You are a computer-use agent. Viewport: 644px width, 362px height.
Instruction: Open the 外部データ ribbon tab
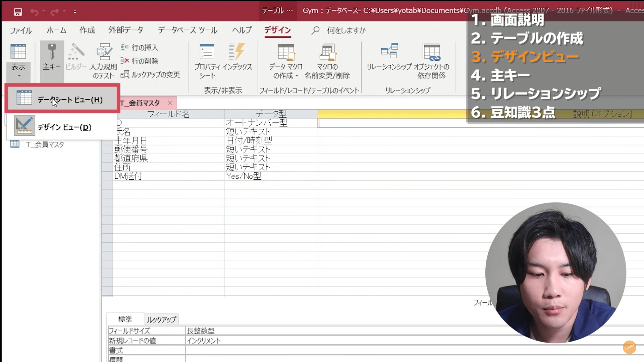pos(126,30)
